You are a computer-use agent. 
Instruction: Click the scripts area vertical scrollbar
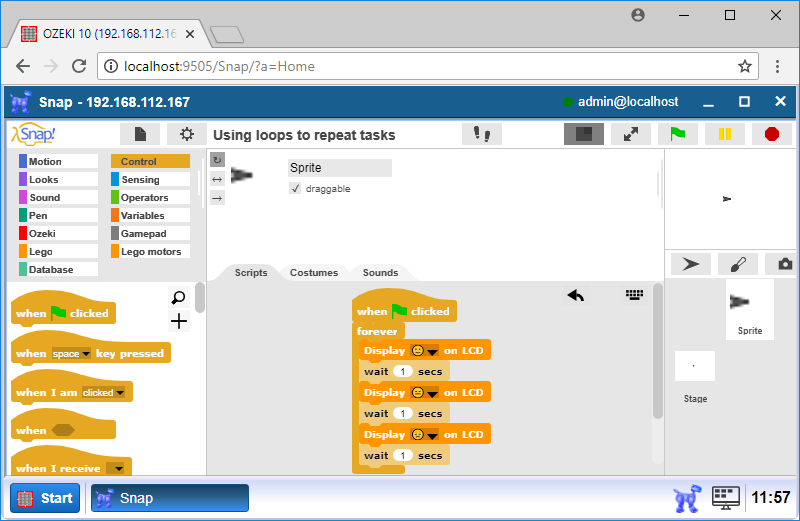[658, 352]
